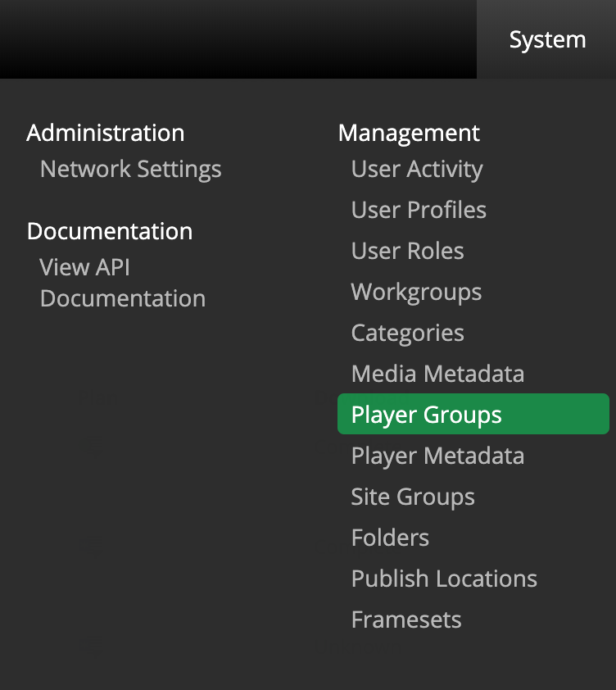Click the Administration section heading
The width and height of the screenshot is (616, 690).
[106, 133]
